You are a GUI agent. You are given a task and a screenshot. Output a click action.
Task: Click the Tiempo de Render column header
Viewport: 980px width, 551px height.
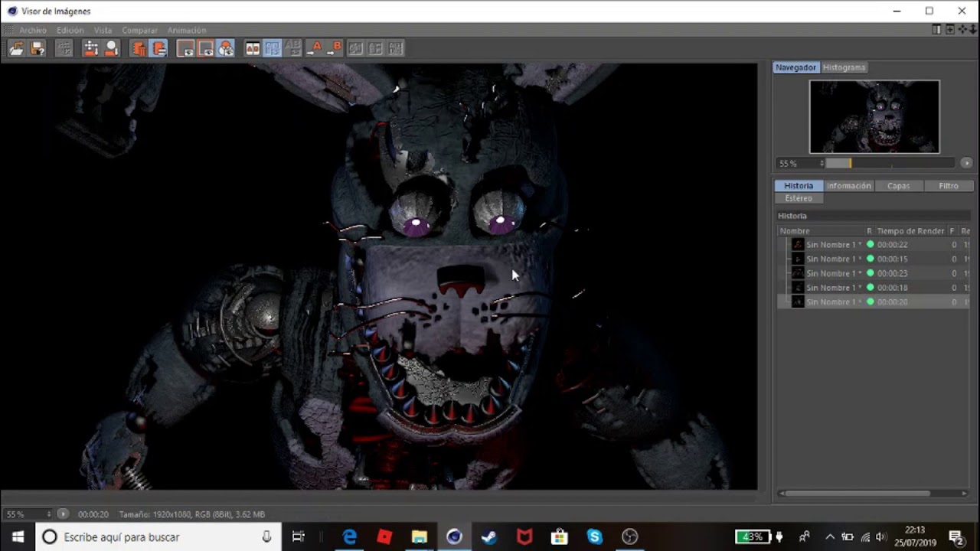click(910, 231)
